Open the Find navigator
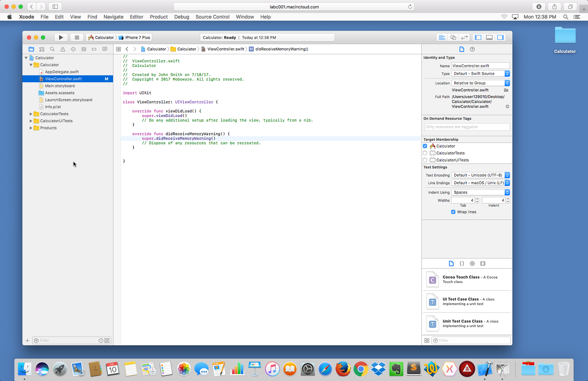Screen dimensions: 588x381 tap(52, 49)
